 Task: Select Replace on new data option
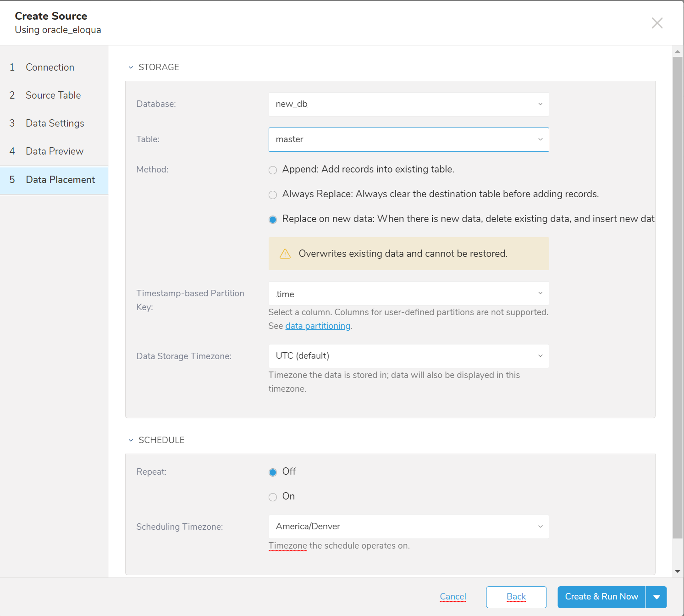273,220
